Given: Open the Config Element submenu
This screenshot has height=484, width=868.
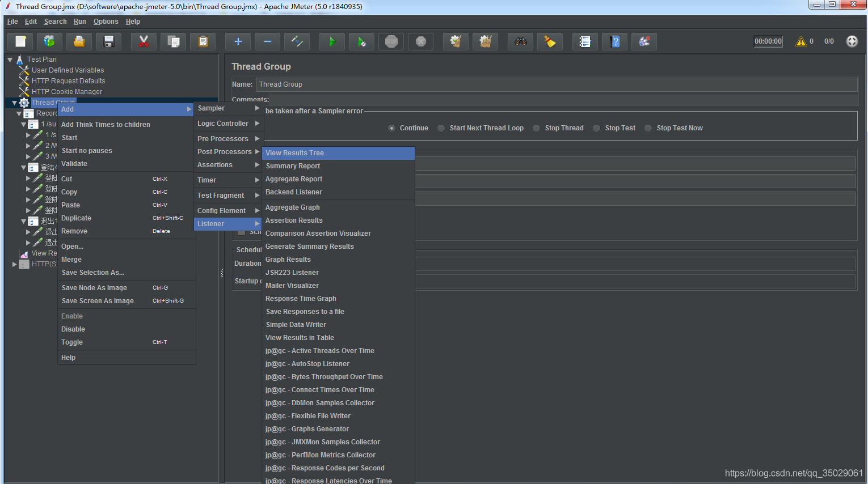Looking at the screenshot, I should click(227, 211).
